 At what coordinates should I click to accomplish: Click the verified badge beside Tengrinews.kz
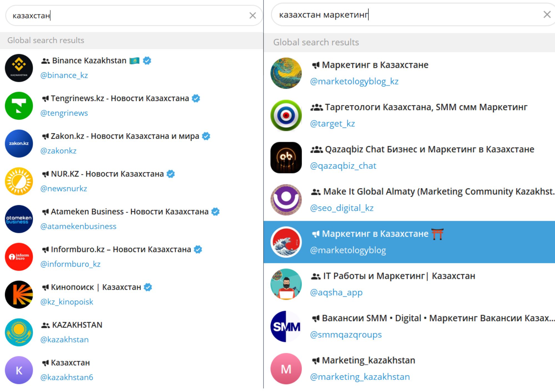[x=196, y=98]
